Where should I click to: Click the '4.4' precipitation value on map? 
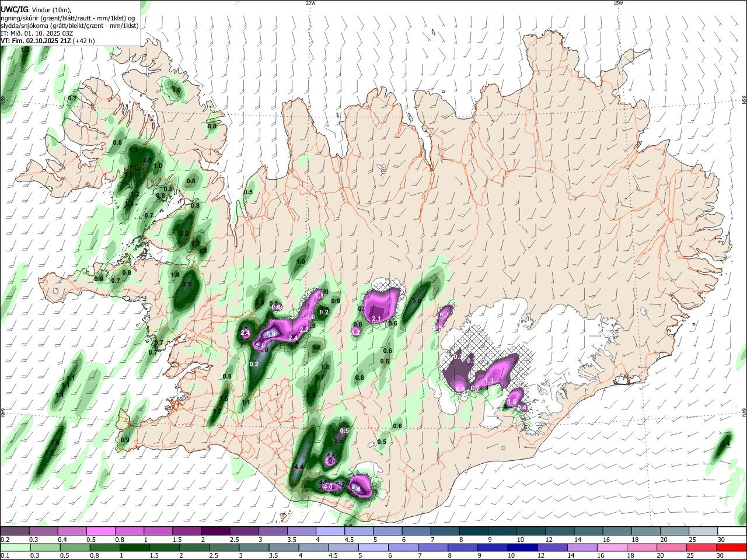tap(299, 467)
